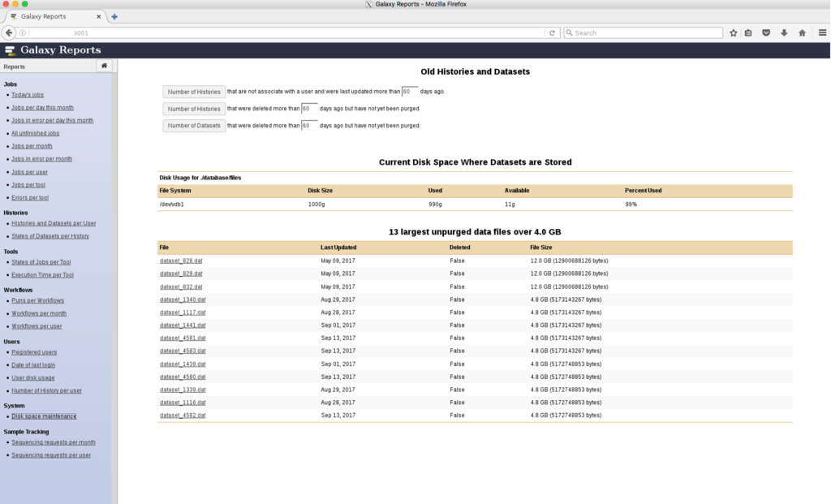Open the Pocket shield icon
The height and width of the screenshot is (504, 831).
pos(766,32)
